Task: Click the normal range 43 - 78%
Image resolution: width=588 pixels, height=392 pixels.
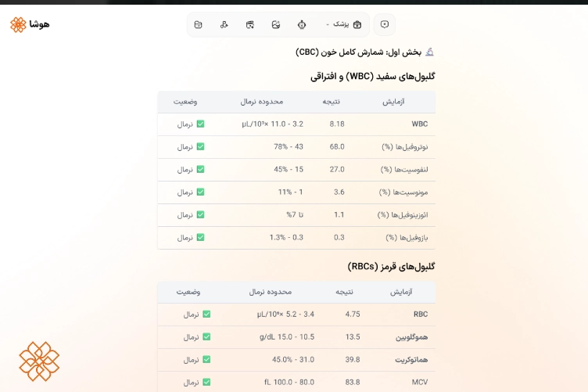Action: [x=289, y=146]
